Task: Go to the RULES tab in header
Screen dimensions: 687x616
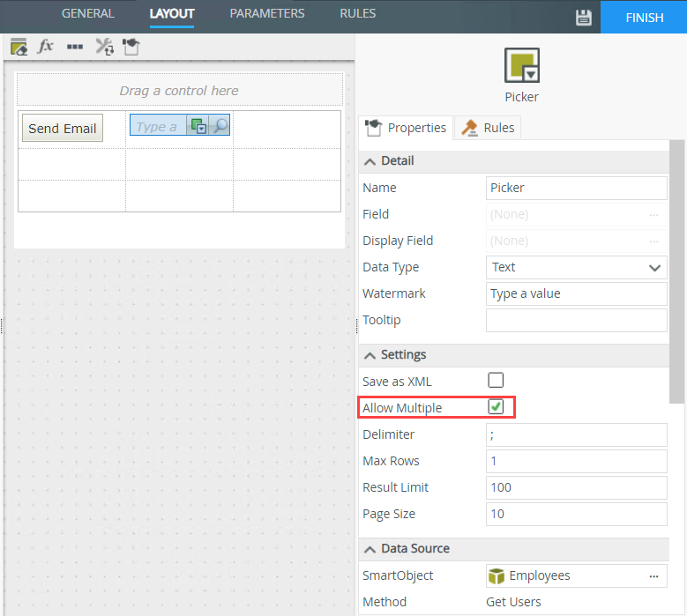Action: (x=357, y=13)
